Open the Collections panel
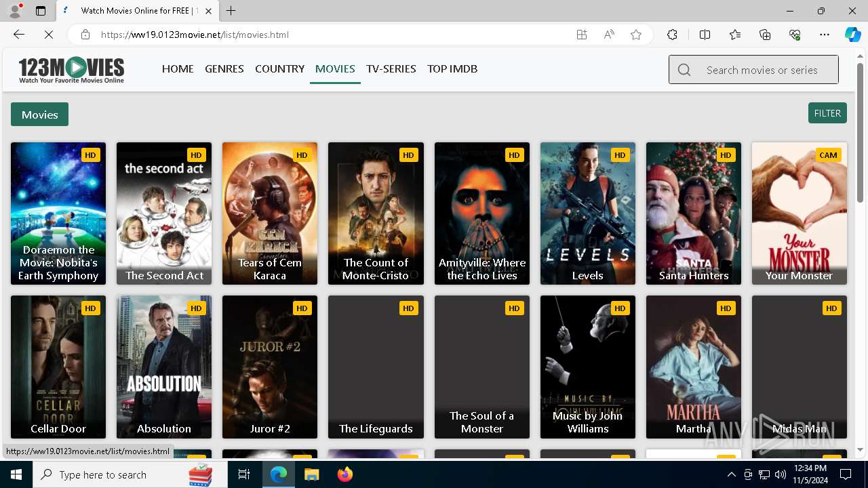The image size is (868, 488). coord(765,35)
